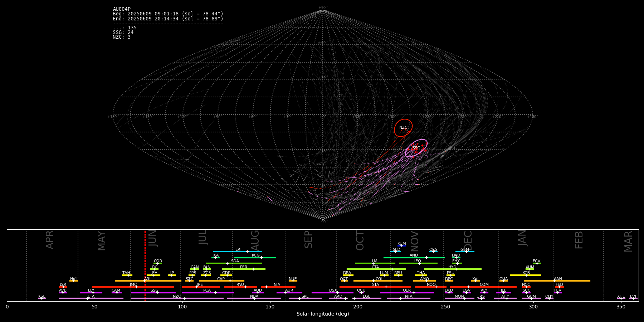Select the dark blue KUM shower bar
The width and height of the screenshot is (644, 322).
pyautogui.click(x=402, y=246)
